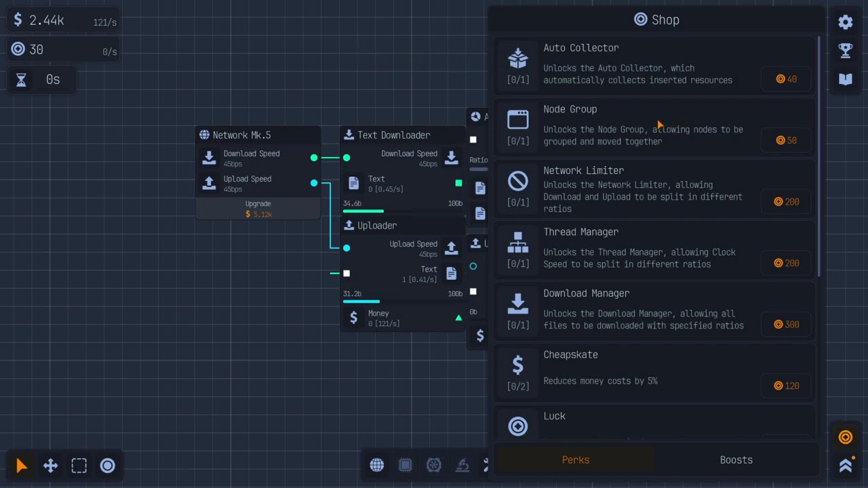Image resolution: width=868 pixels, height=488 pixels.
Task: Click Network Mk.5 Upload Speed output connector
Action: 314,183
